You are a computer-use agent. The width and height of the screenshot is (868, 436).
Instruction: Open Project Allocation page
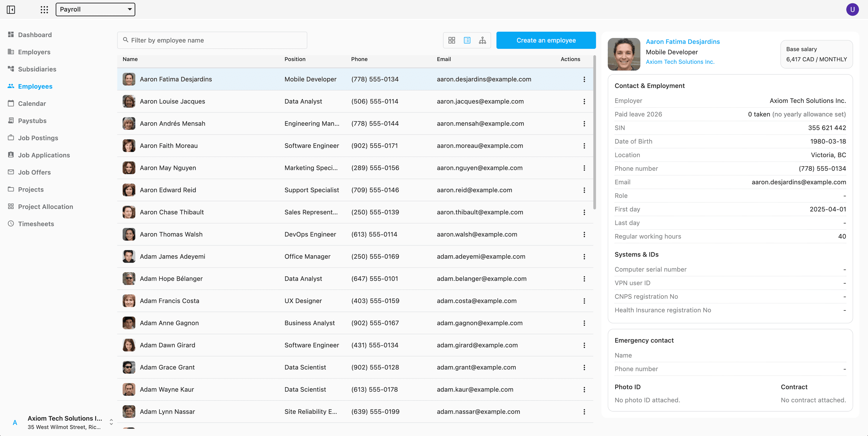tap(46, 207)
